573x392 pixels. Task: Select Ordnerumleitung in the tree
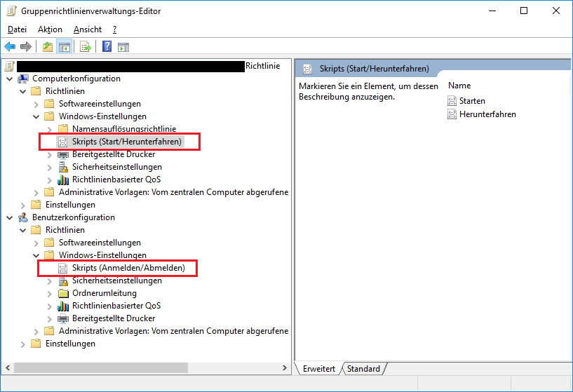(104, 293)
